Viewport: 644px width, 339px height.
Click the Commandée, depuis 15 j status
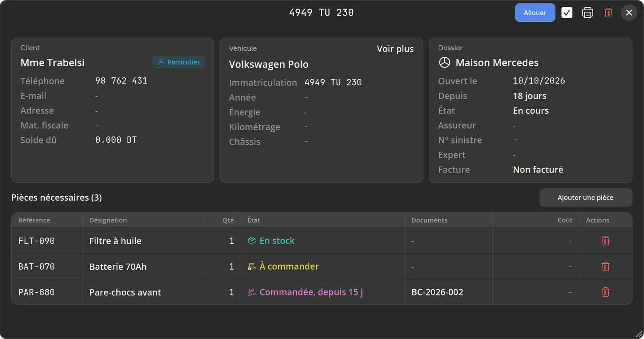coord(311,292)
